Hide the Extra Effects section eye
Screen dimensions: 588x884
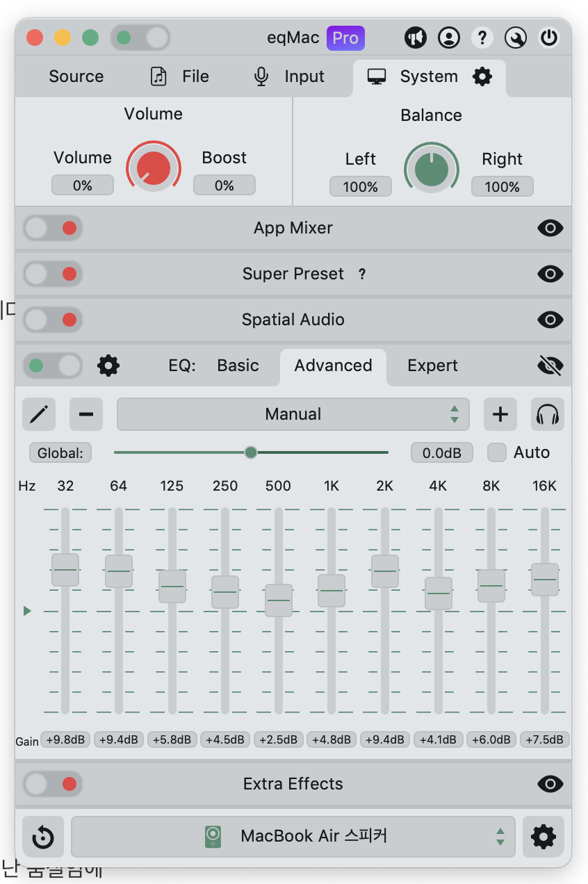click(x=550, y=784)
